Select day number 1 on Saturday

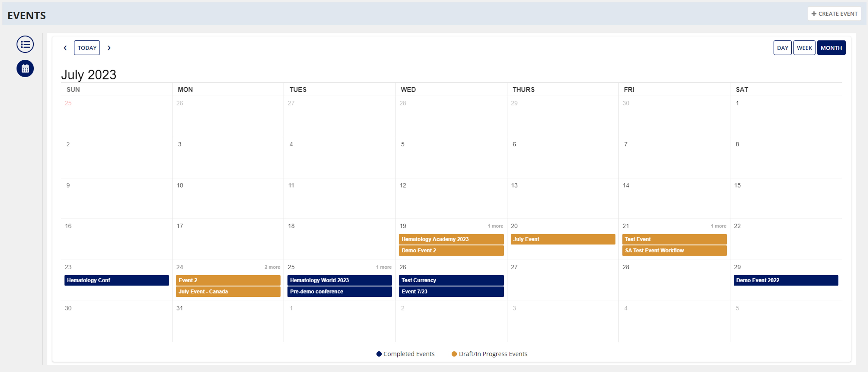[737, 103]
